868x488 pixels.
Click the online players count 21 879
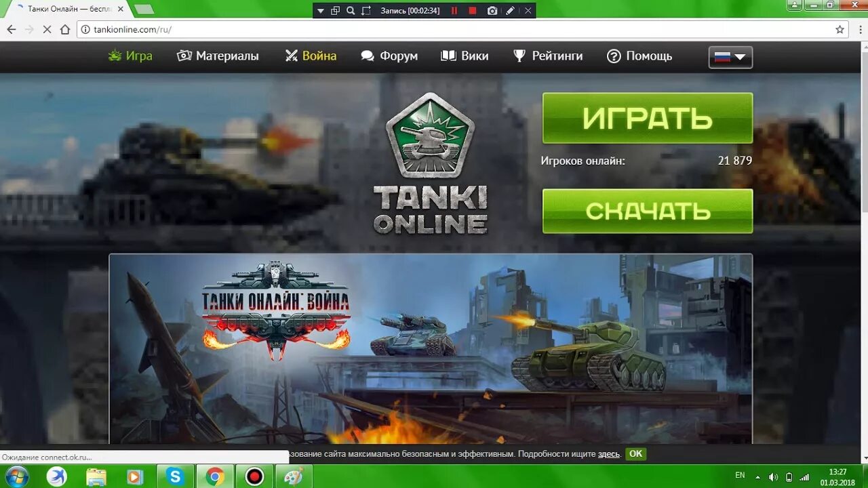click(x=735, y=161)
